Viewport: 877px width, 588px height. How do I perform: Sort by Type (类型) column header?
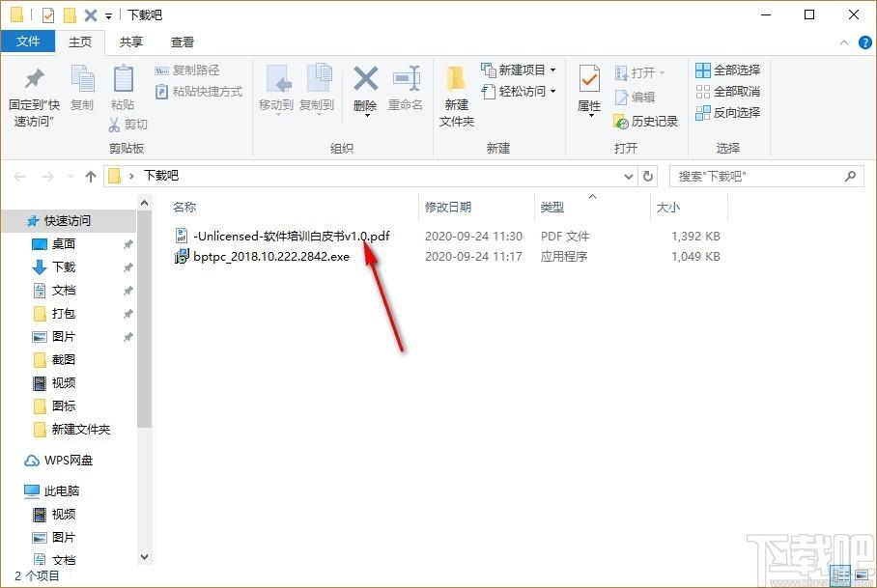pos(552,208)
